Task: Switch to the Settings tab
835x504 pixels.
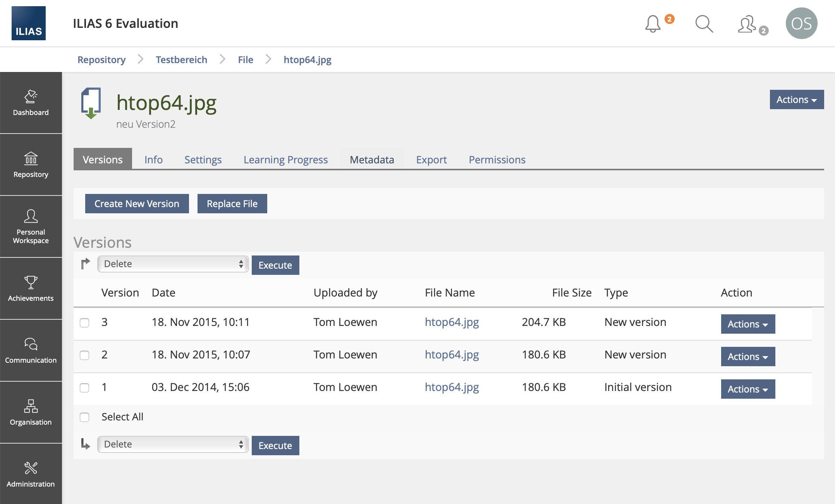Action: coord(203,159)
